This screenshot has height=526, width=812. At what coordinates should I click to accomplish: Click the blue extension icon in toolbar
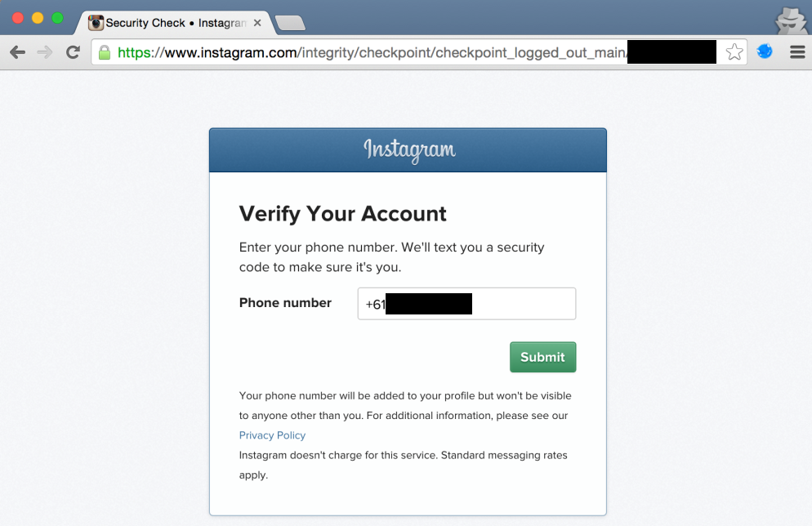click(x=765, y=51)
